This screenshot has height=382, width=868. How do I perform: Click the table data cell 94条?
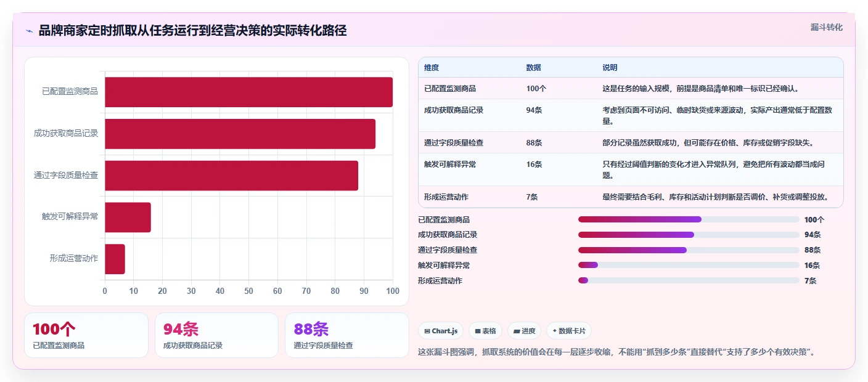tap(534, 110)
